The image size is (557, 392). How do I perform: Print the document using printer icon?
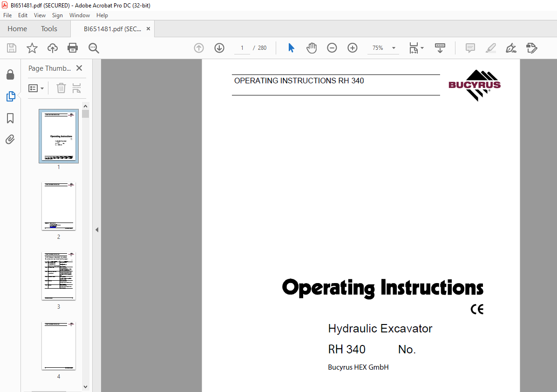click(73, 48)
